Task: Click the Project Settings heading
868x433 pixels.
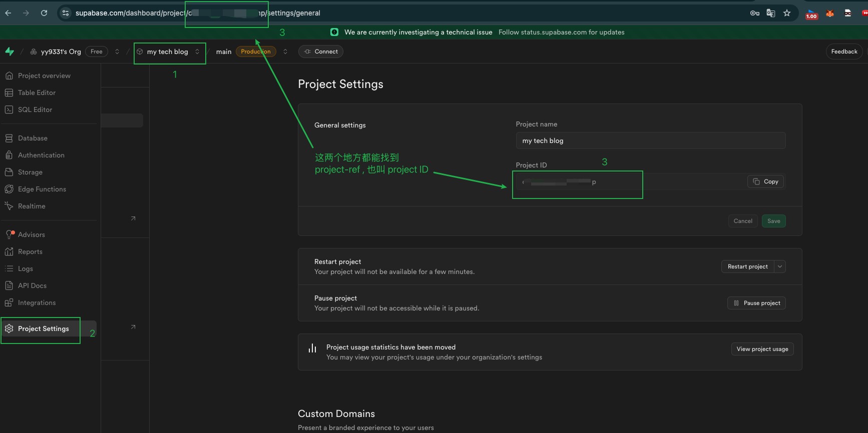Action: tap(340, 84)
